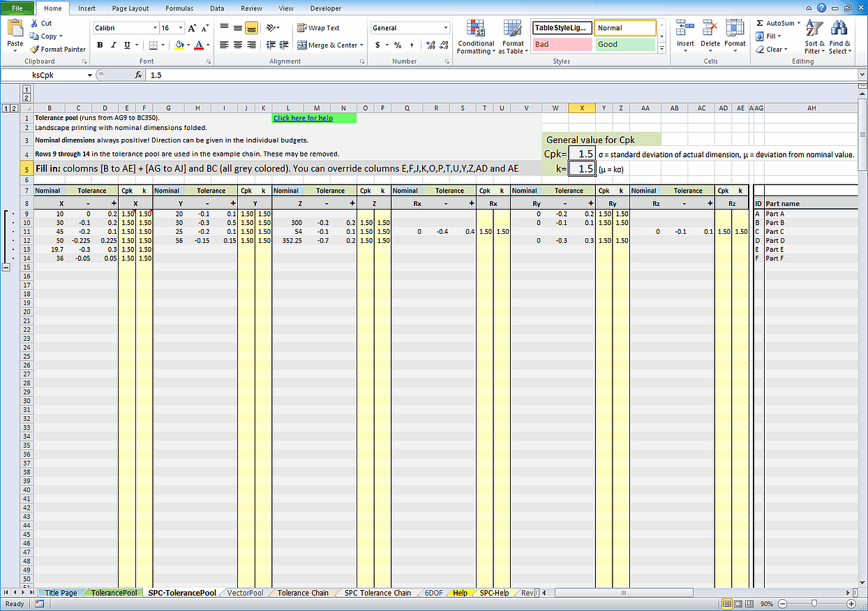Image resolution: width=868 pixels, height=611 pixels.
Task: Decrease the font size with the small A
Action: pyautogui.click(x=204, y=28)
